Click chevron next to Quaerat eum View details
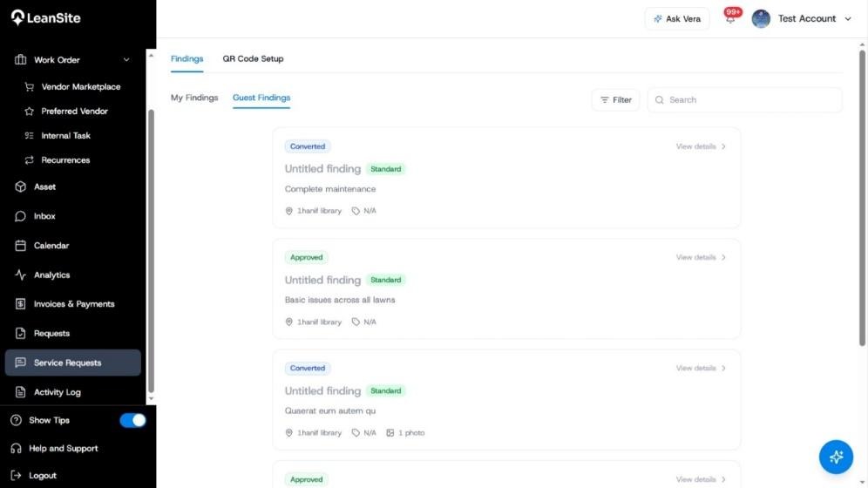Viewport: 868px width, 488px height. pyautogui.click(x=723, y=368)
